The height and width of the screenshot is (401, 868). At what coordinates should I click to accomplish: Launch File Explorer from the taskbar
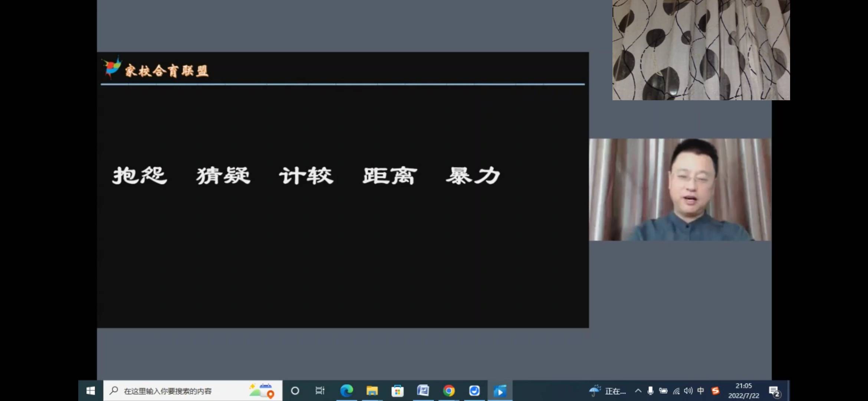[x=372, y=391]
